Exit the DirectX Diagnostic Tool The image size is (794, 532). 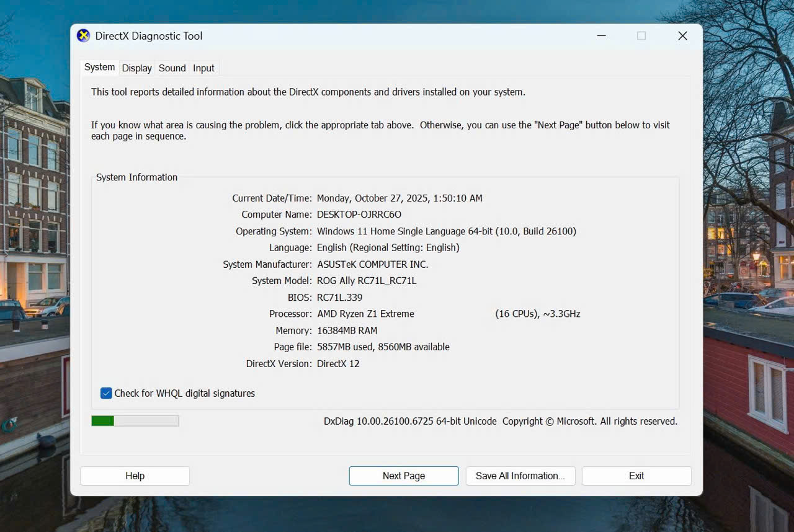(x=636, y=476)
